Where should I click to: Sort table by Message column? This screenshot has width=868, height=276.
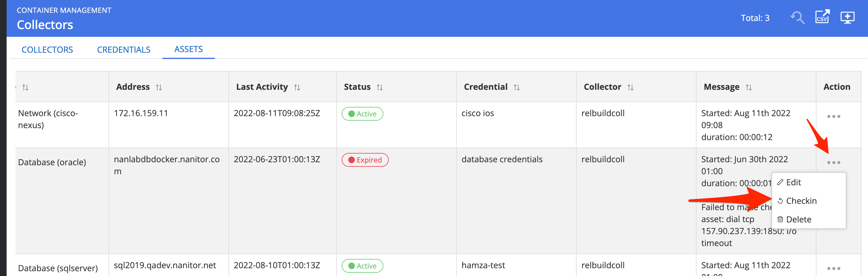[x=748, y=87]
